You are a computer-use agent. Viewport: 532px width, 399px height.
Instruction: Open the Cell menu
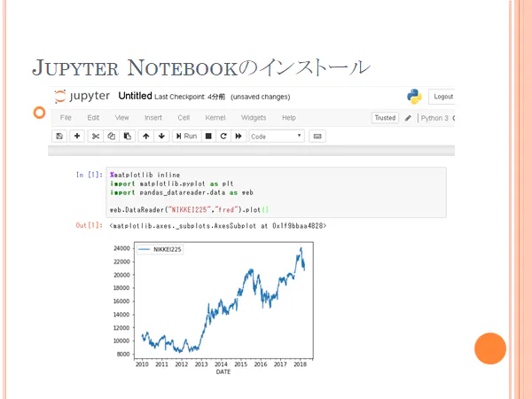pos(184,118)
